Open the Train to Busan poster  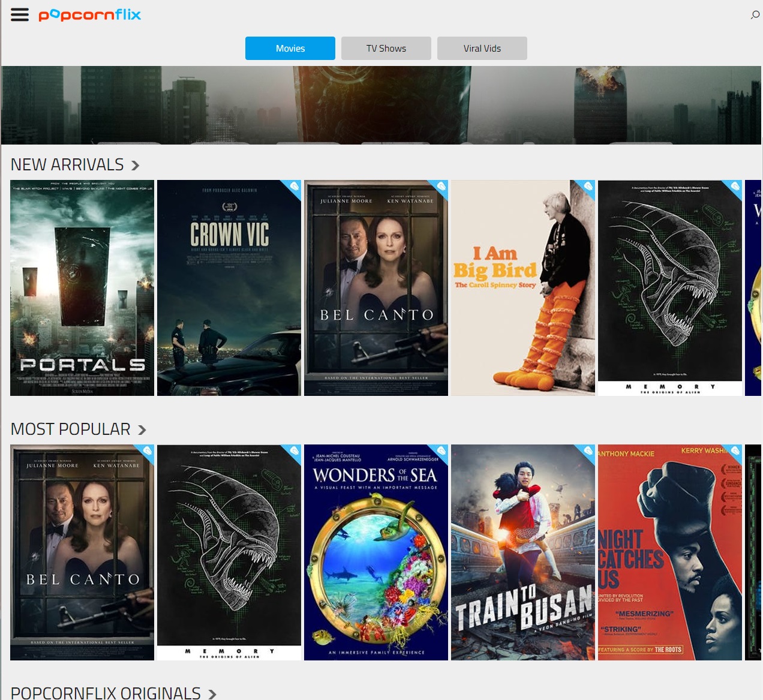click(x=523, y=552)
